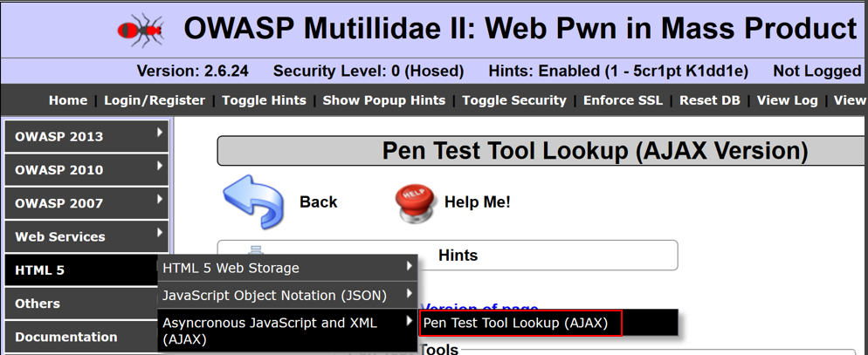Click Toggle Hints in the top bar

click(x=264, y=100)
